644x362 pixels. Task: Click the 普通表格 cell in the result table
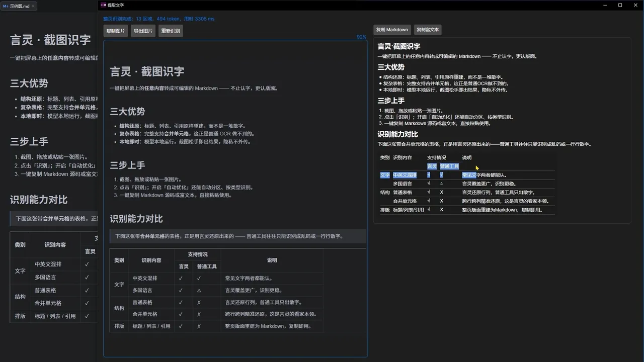point(403,192)
